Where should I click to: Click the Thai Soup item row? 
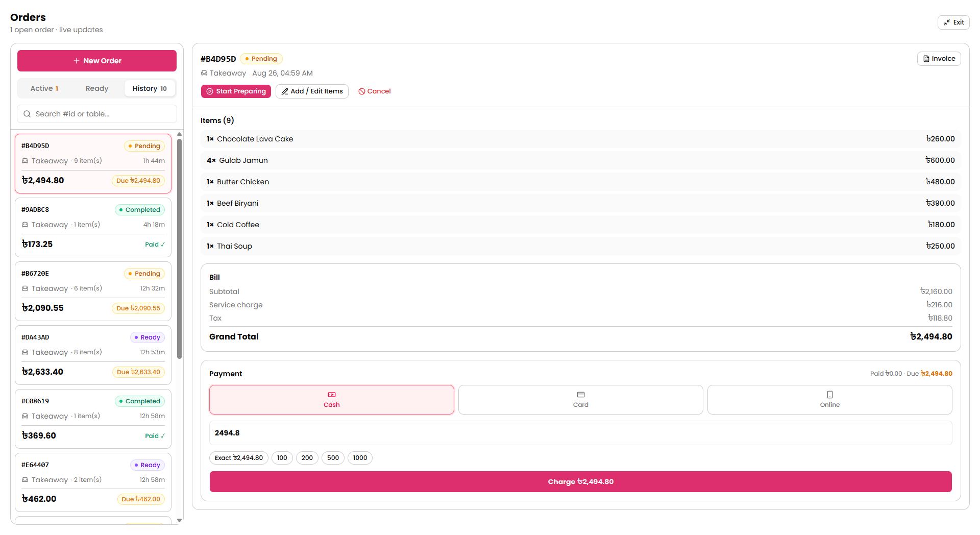tap(581, 246)
